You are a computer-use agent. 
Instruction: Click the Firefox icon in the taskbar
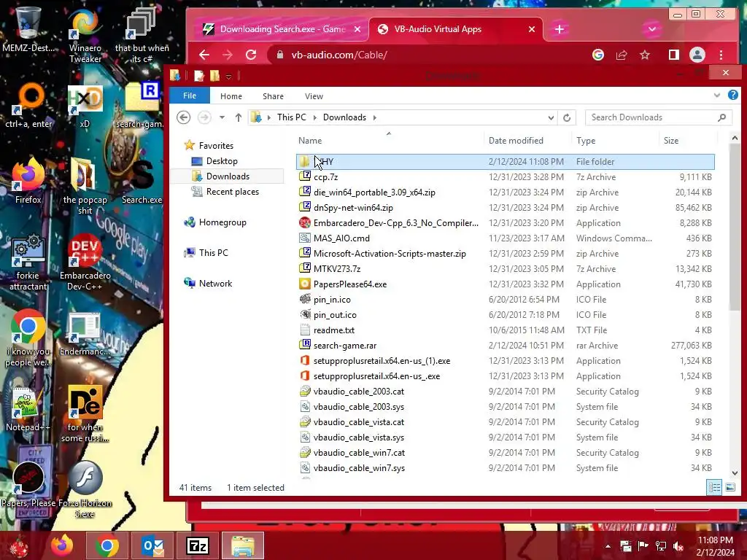(x=63, y=545)
